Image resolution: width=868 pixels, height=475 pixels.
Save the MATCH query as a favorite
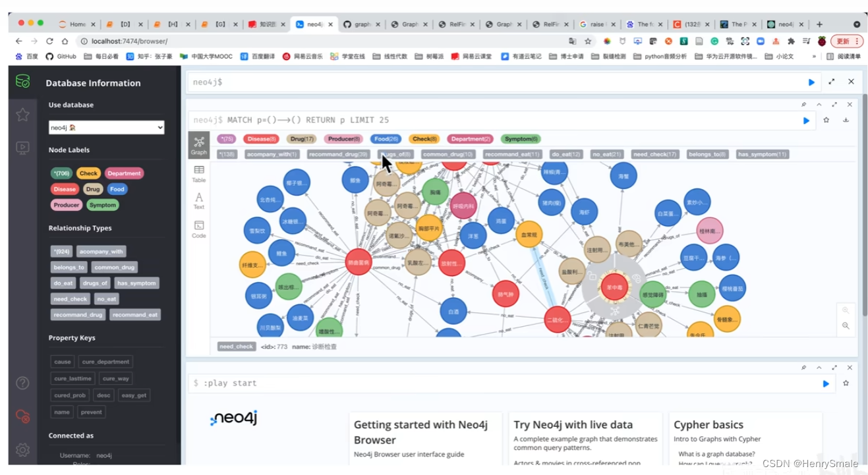[826, 121]
